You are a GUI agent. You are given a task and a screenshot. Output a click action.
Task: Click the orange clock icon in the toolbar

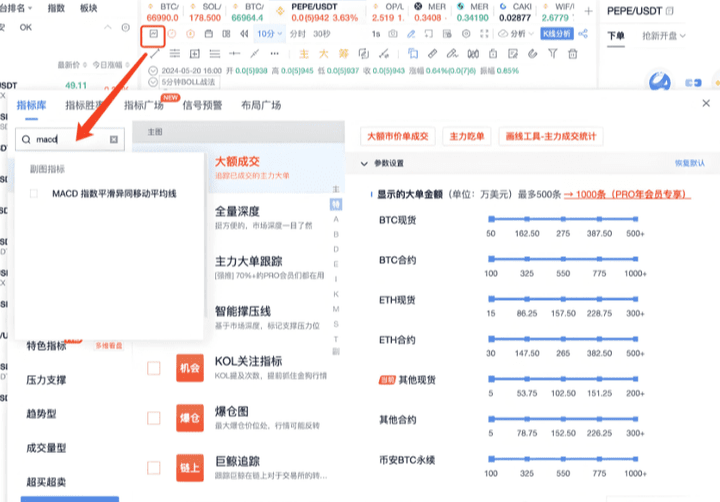point(172,34)
